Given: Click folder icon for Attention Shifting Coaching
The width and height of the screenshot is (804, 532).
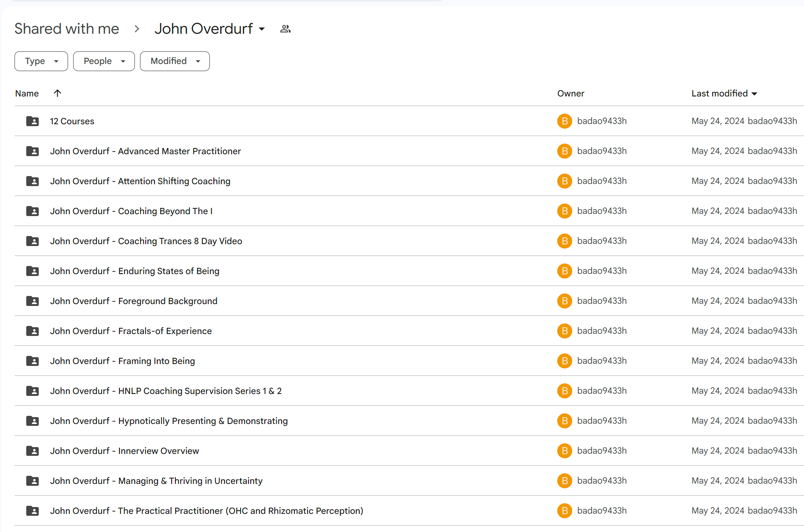Looking at the screenshot, I should (x=32, y=181).
